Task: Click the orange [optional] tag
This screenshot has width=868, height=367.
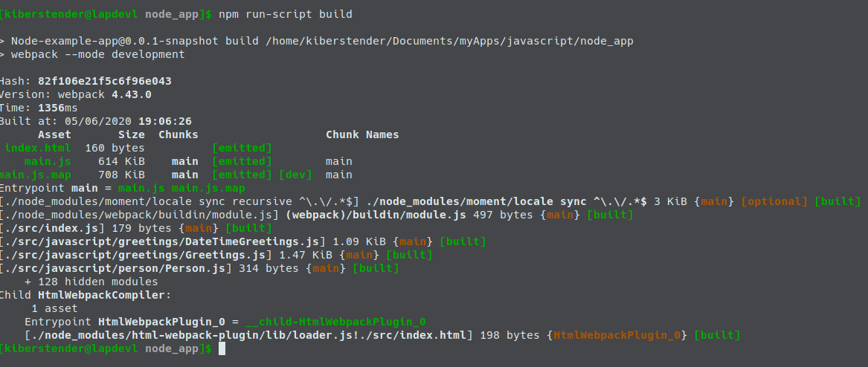Action: pos(774,201)
